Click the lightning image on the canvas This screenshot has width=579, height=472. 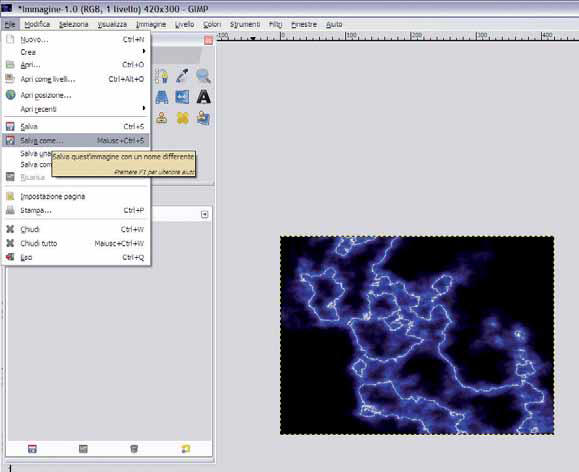click(x=417, y=335)
